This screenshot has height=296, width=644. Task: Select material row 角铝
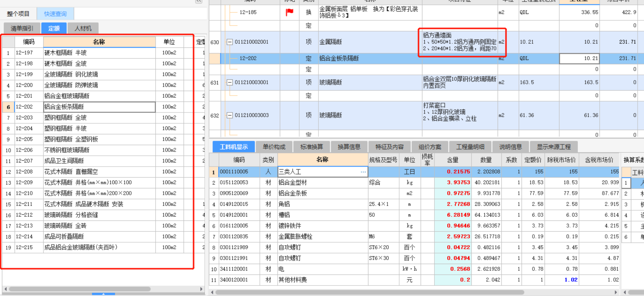pos(414,204)
